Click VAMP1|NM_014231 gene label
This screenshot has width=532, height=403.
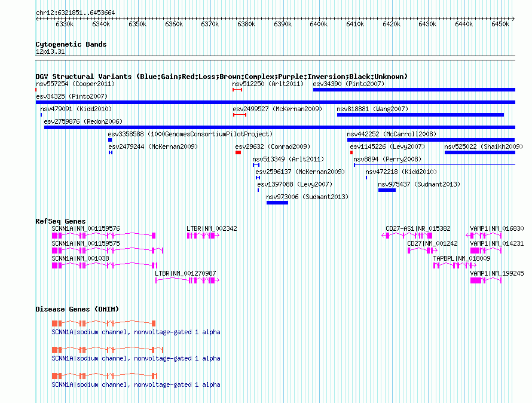pos(497,244)
